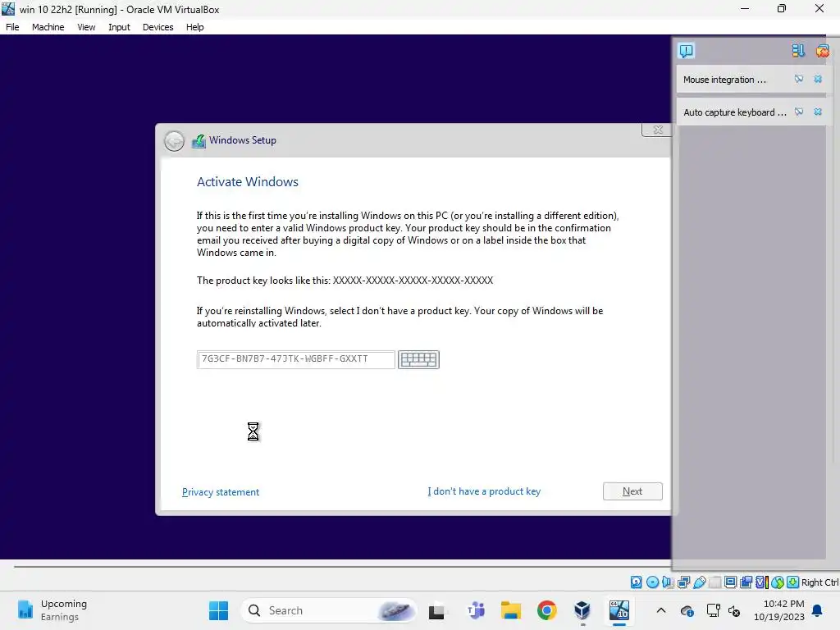Open Task View from the taskbar
Screen dimensions: 840x630
436,610
